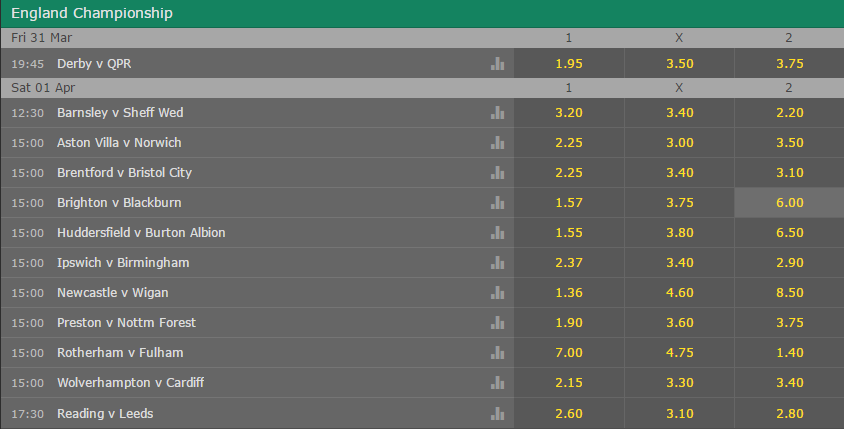
Task: View stats icon for Reading v Leeds
Action: (x=497, y=413)
